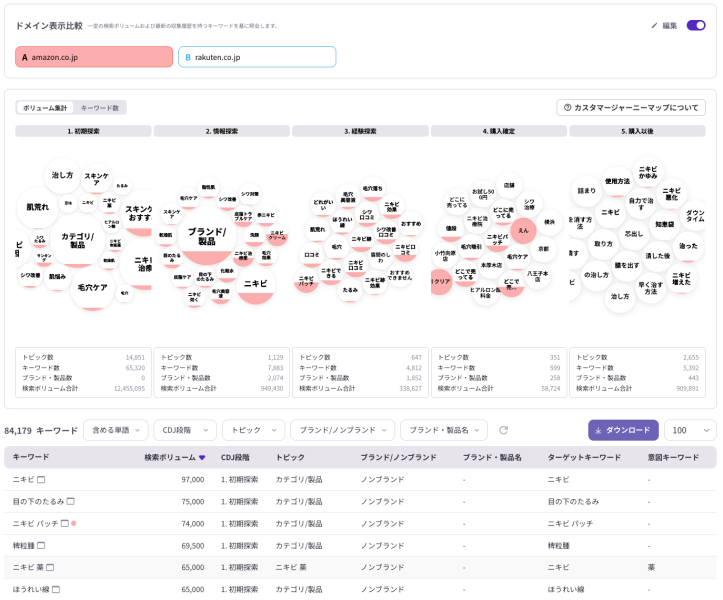Select the rakuten.co.jp domain field
The image size is (723, 600).
click(257, 57)
